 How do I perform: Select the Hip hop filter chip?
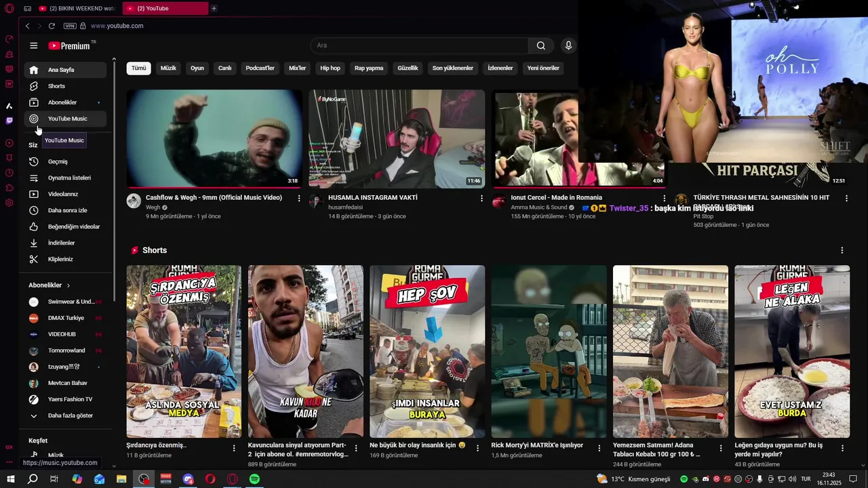point(330,68)
